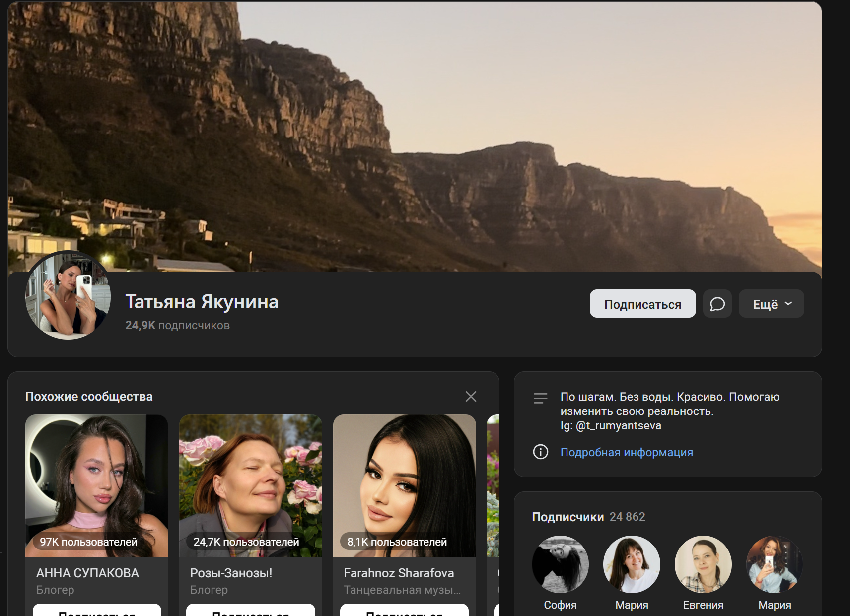Click the subscriber name София

click(561, 605)
